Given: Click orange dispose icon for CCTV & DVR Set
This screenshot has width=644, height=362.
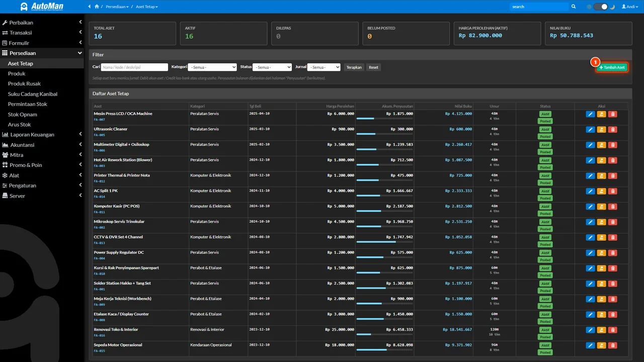Looking at the screenshot, I should click(x=602, y=238).
